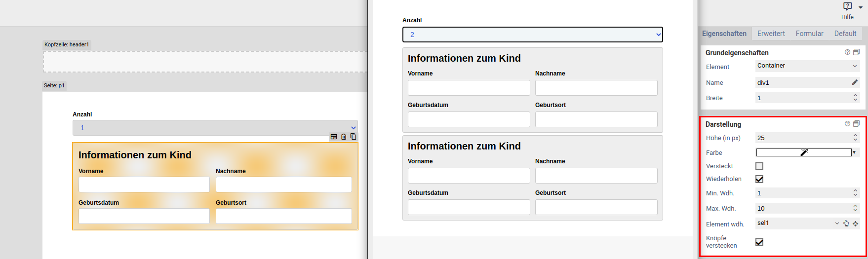Duplicate the container using the copy icon
The width and height of the screenshot is (868, 259).
353,137
